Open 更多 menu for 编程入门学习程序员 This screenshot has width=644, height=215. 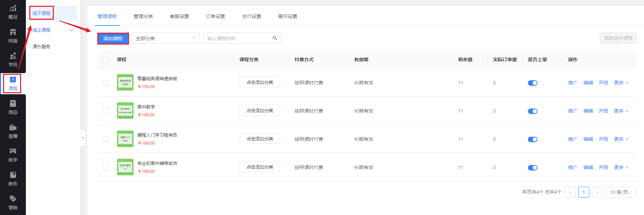tap(621, 139)
